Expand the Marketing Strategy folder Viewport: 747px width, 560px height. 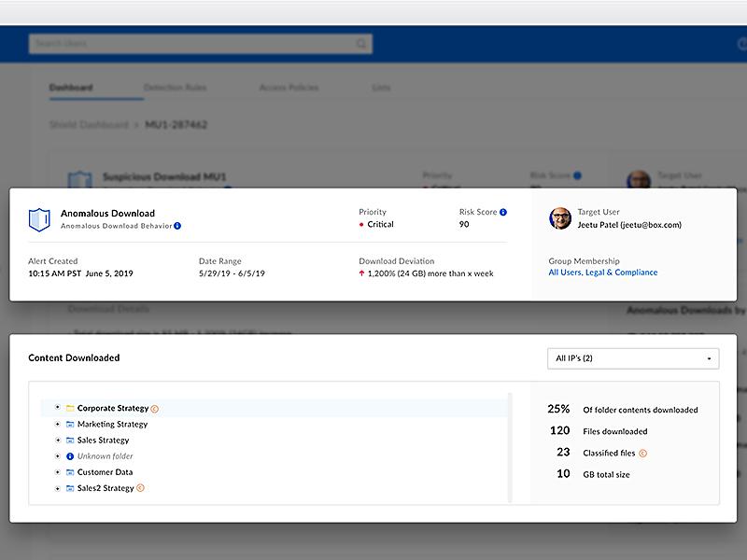click(57, 424)
